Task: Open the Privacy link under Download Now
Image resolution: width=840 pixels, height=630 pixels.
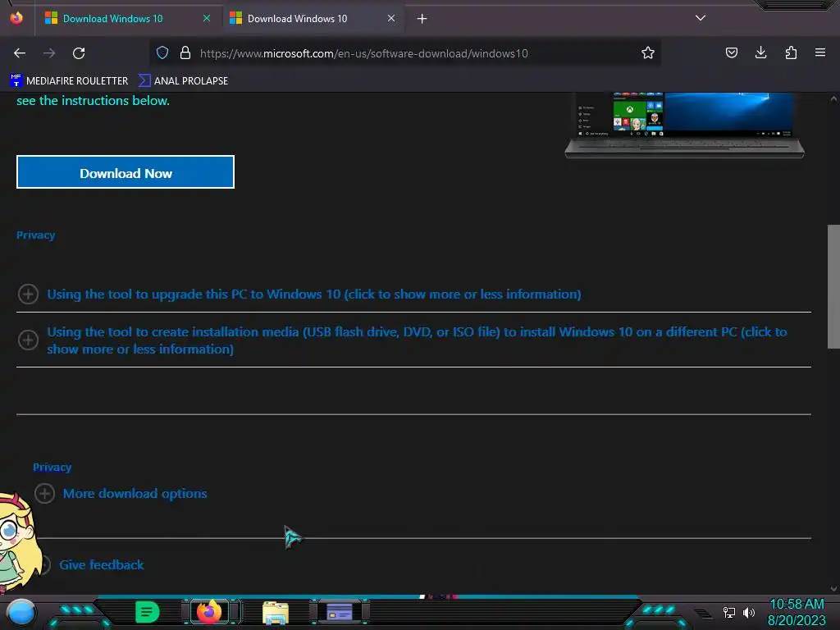Action: point(35,235)
